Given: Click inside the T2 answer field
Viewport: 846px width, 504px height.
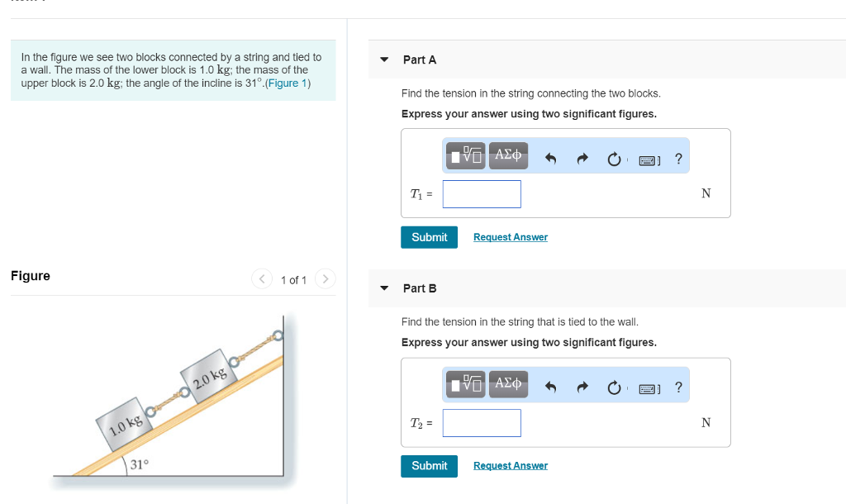Looking at the screenshot, I should tap(482, 422).
